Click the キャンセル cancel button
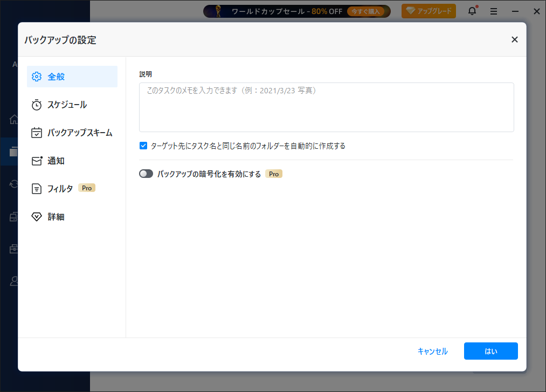This screenshot has width=546, height=392. [x=432, y=351]
